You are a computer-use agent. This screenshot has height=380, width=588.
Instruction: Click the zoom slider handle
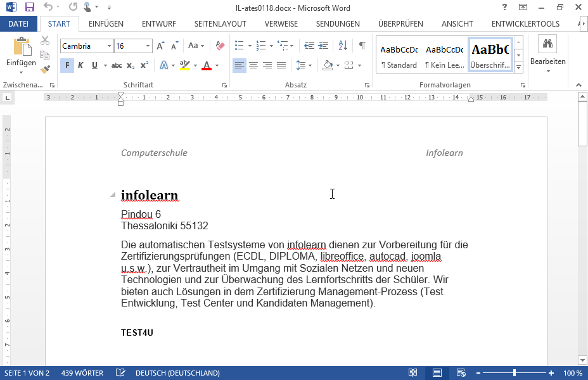coord(514,373)
